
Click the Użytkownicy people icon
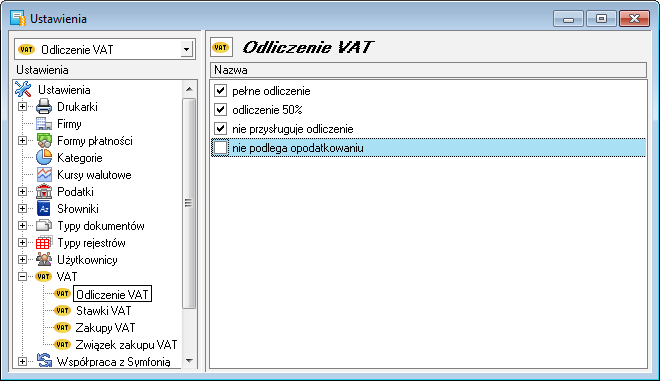pos(44,259)
